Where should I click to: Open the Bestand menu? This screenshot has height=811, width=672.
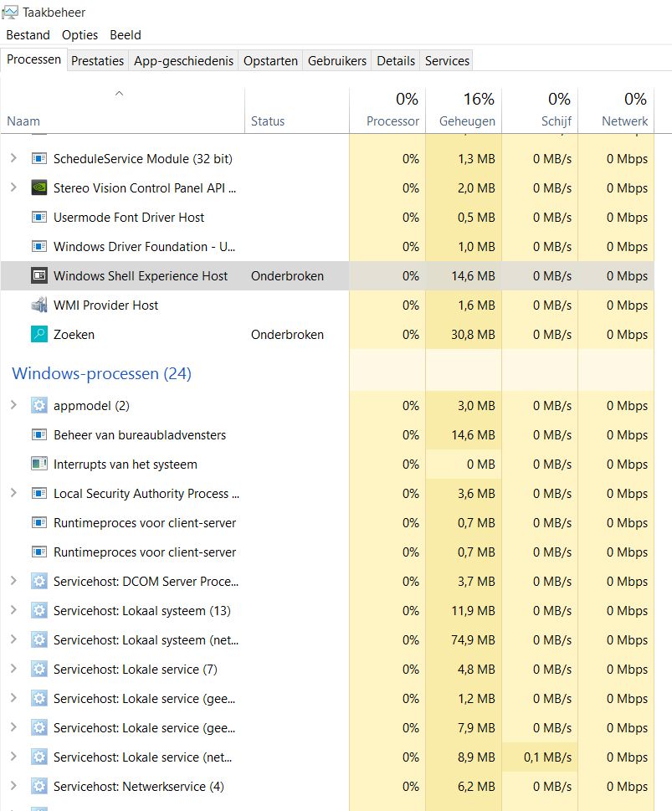28,34
